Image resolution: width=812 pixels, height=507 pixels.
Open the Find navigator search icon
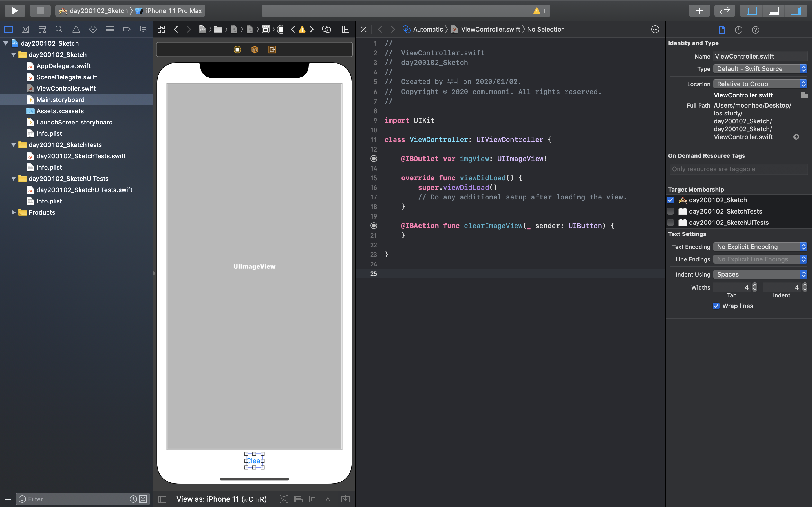tap(59, 30)
